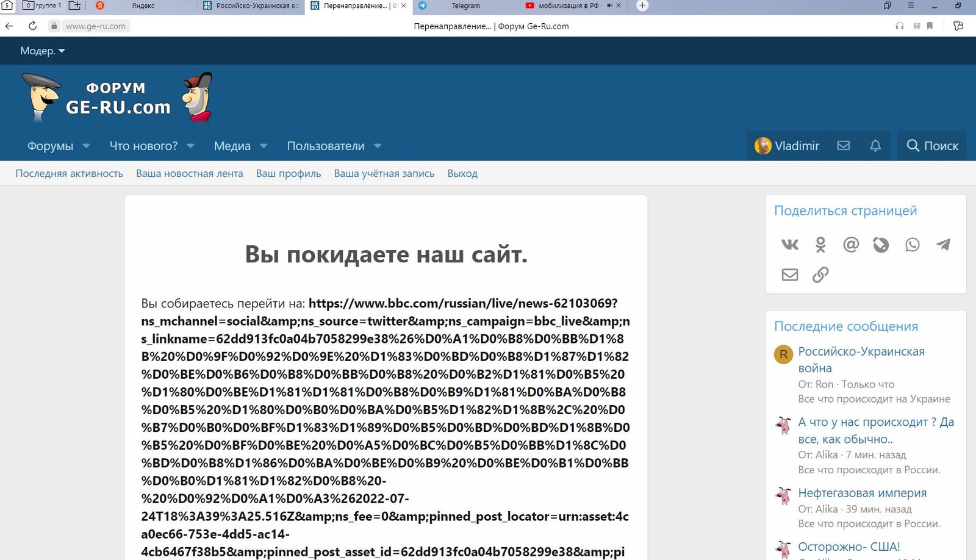The width and height of the screenshot is (976, 560).
Task: Open the notifications bell
Action: (x=875, y=146)
